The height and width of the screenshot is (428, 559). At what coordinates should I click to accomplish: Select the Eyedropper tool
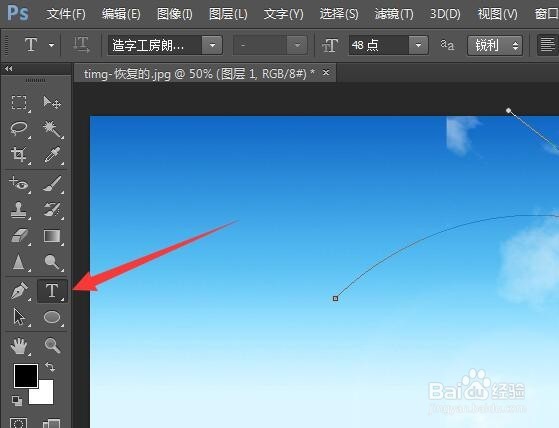point(52,155)
